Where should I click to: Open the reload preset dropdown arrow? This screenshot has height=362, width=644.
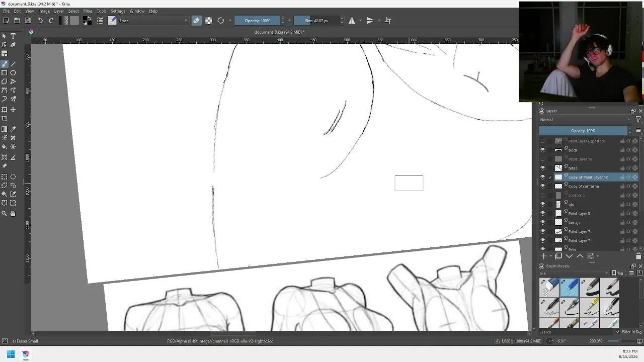[x=230, y=21]
